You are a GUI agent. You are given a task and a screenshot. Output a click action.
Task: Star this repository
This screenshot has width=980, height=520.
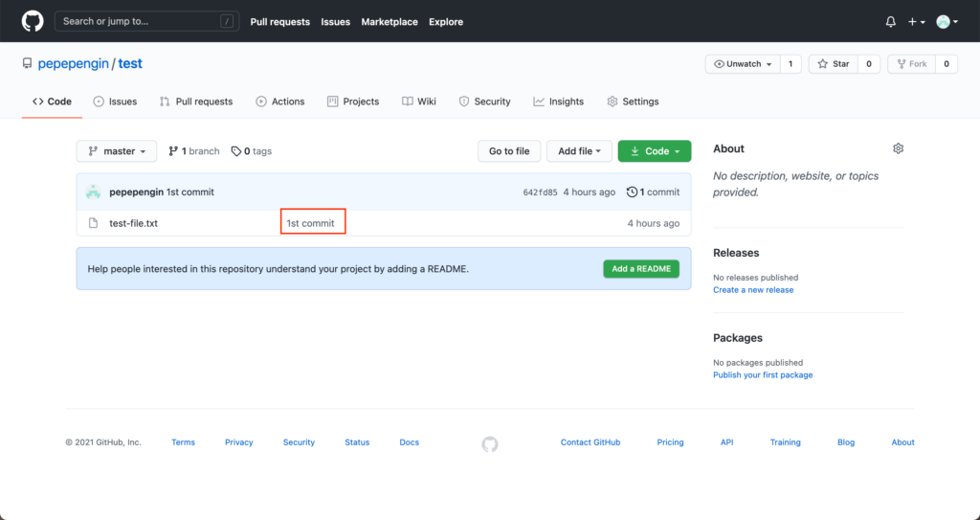tap(834, 64)
